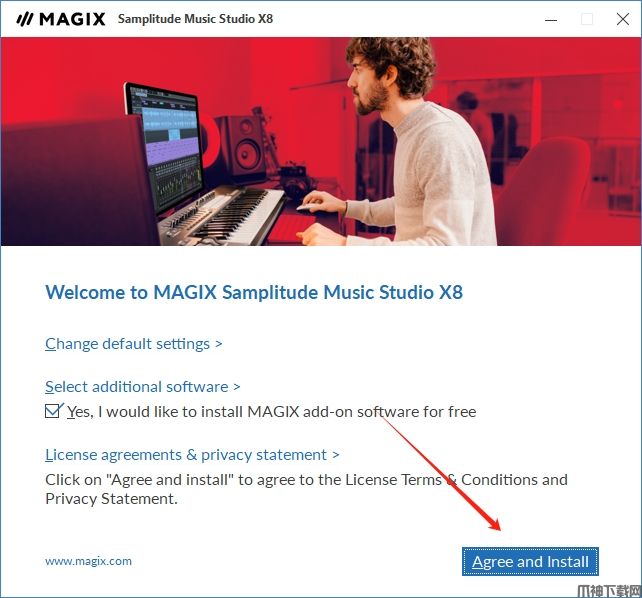Visit the www.magix.com link
The image size is (642, 598).
coord(88,561)
